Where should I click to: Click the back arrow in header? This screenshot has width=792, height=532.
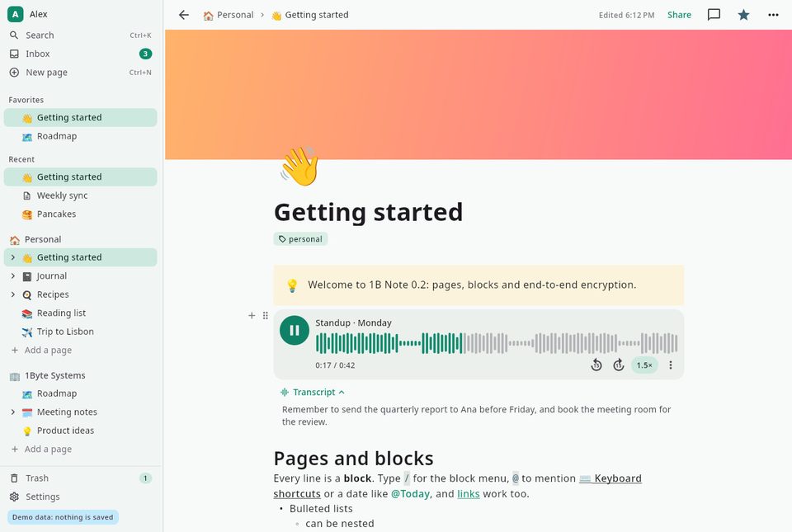click(184, 15)
